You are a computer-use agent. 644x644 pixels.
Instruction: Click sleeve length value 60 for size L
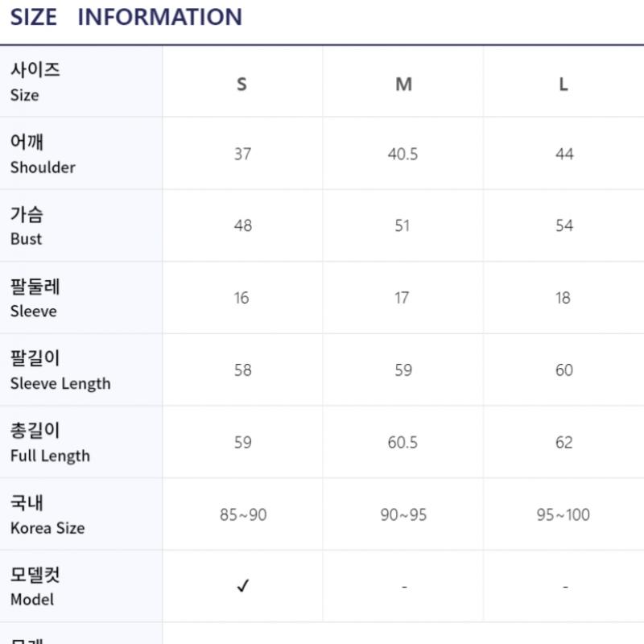point(563,370)
